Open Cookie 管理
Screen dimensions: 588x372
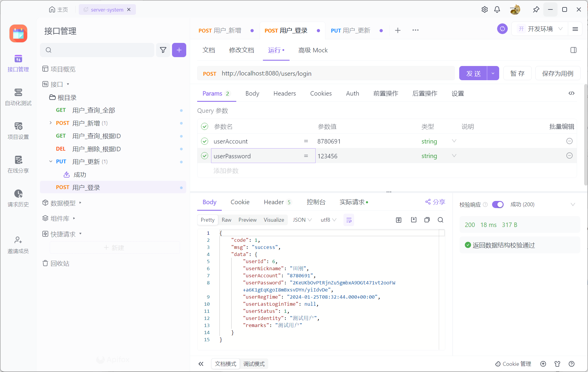click(x=513, y=364)
